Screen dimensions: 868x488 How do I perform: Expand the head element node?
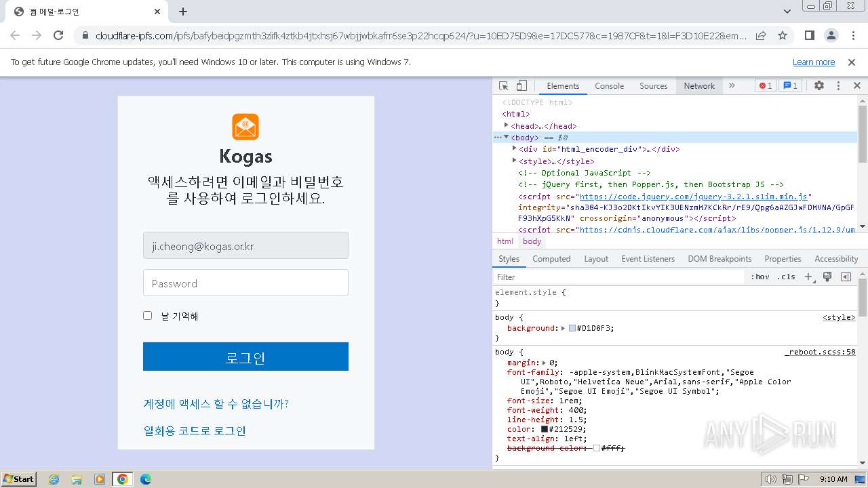506,125
